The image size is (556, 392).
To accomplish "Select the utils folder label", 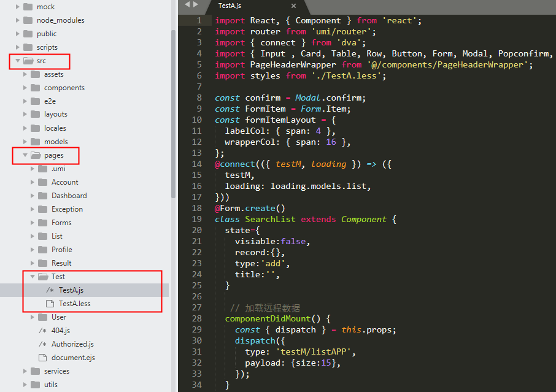I will click(51, 385).
